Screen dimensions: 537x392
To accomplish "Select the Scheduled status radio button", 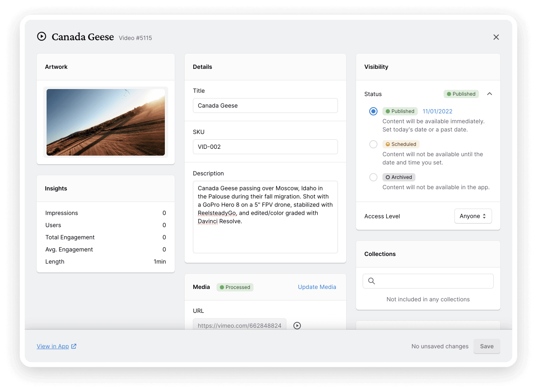I will [x=373, y=144].
